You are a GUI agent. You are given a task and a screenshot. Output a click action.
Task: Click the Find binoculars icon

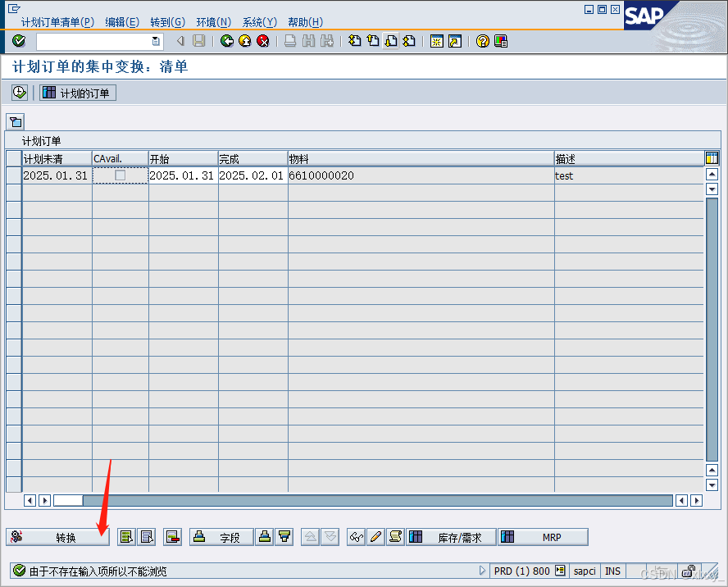(308, 41)
